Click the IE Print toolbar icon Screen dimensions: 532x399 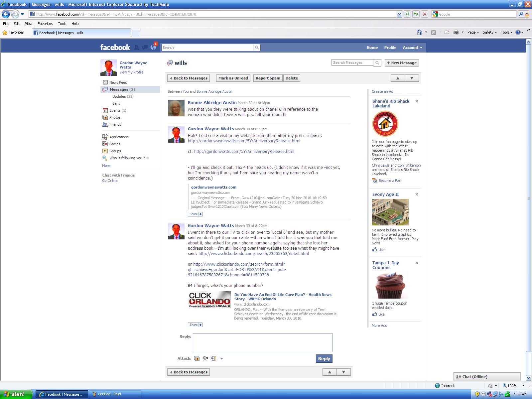[x=456, y=32]
